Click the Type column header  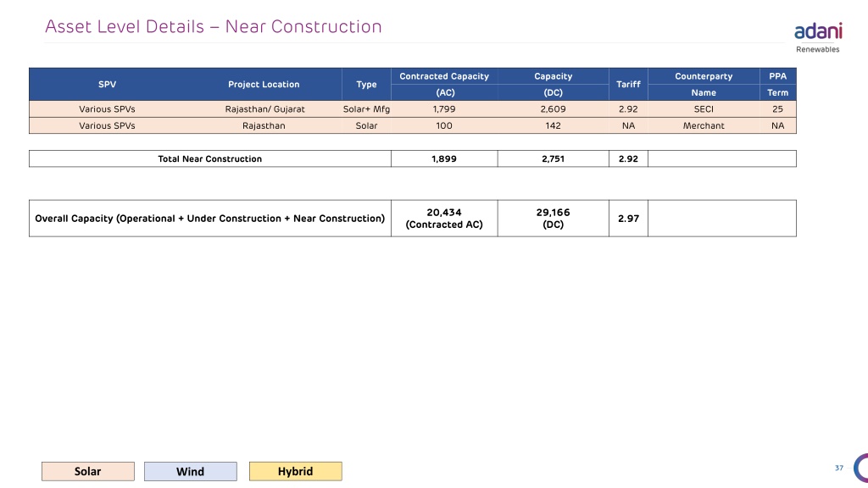366,84
